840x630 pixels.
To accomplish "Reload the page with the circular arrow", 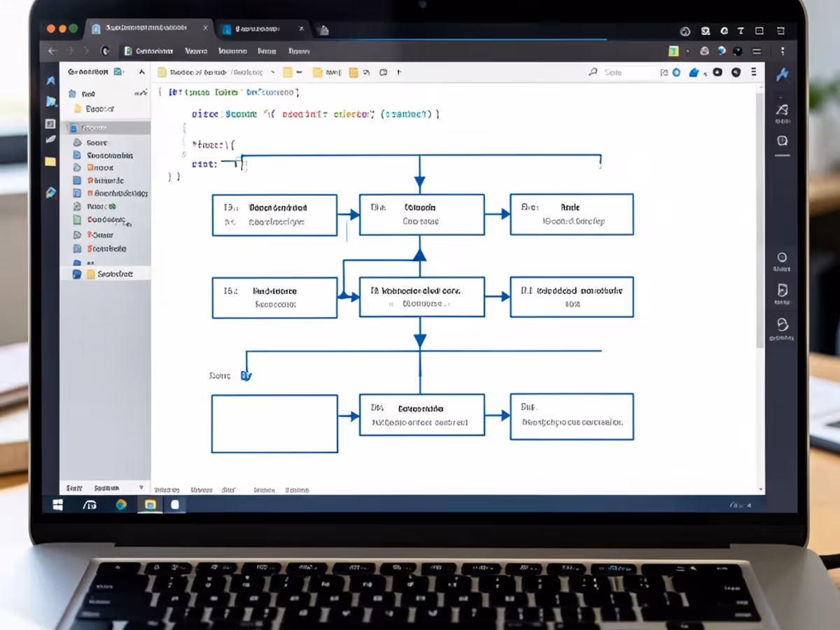I will pos(106,50).
